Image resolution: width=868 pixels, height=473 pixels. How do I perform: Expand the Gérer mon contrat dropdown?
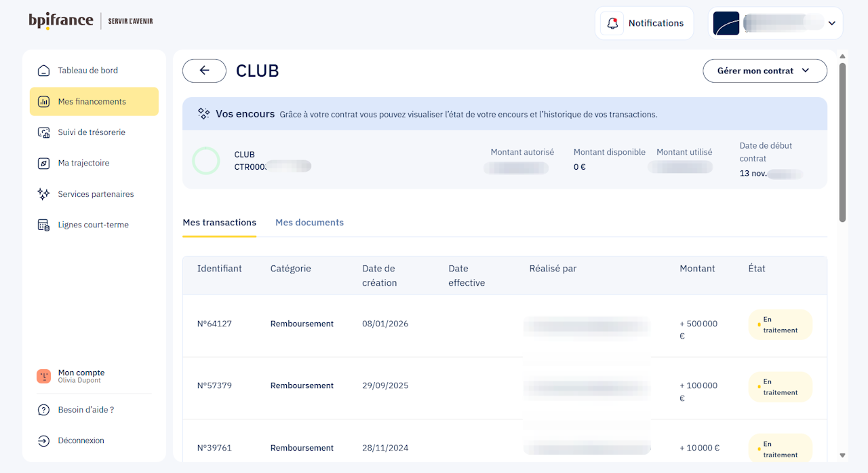764,71
